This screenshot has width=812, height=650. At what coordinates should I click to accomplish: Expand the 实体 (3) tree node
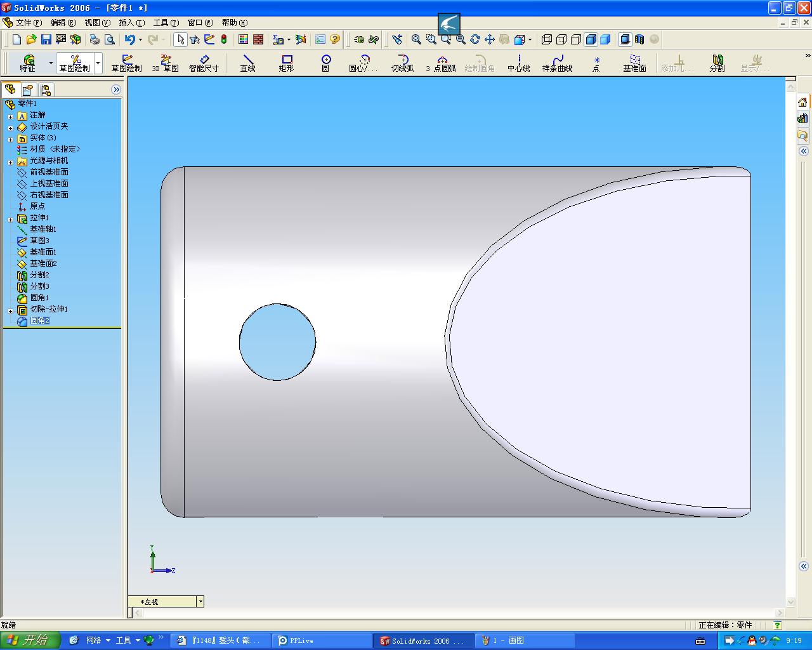pos(10,140)
